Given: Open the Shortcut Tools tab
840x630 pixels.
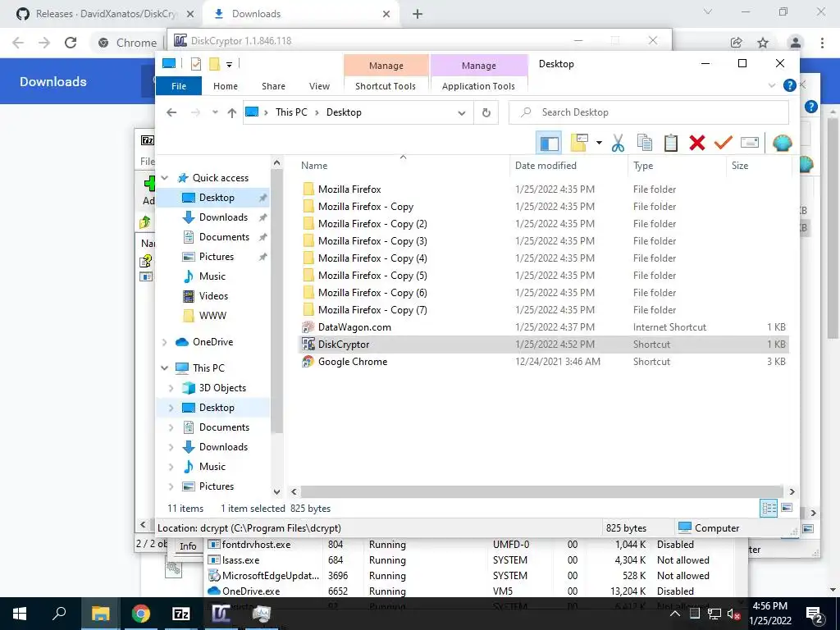Looking at the screenshot, I should (x=386, y=85).
